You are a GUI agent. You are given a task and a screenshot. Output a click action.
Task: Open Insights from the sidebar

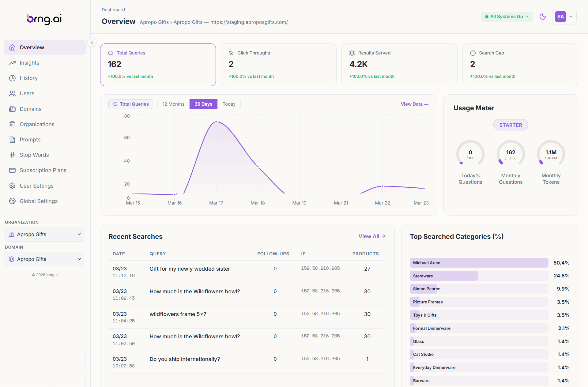pos(45,63)
